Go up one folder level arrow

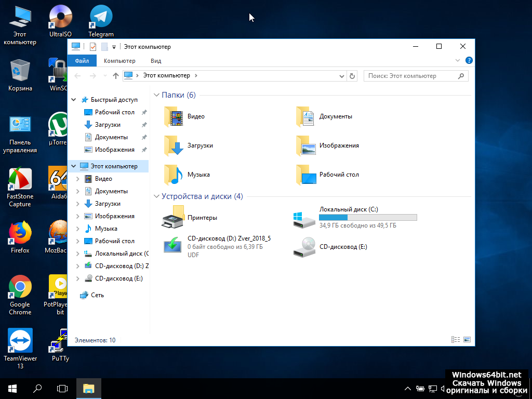click(115, 76)
